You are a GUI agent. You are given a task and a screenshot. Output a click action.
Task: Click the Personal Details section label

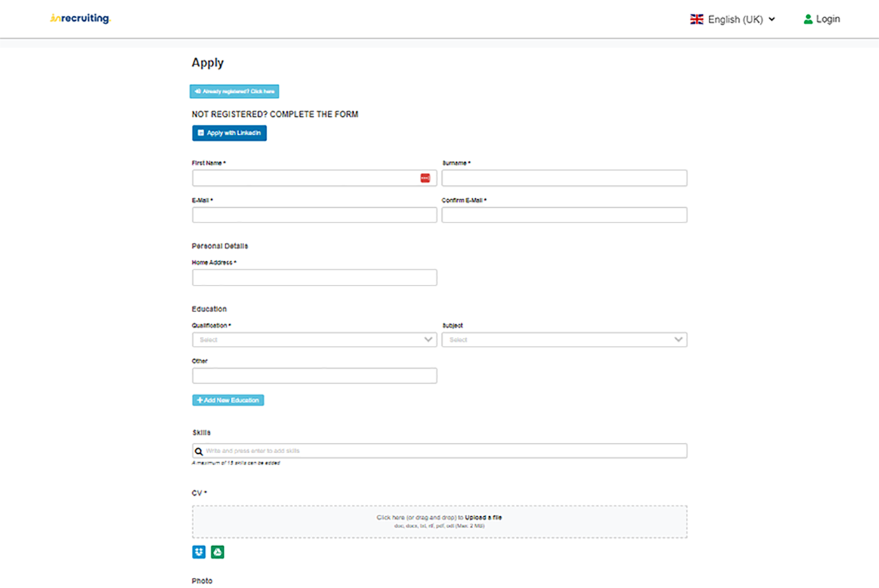point(220,246)
